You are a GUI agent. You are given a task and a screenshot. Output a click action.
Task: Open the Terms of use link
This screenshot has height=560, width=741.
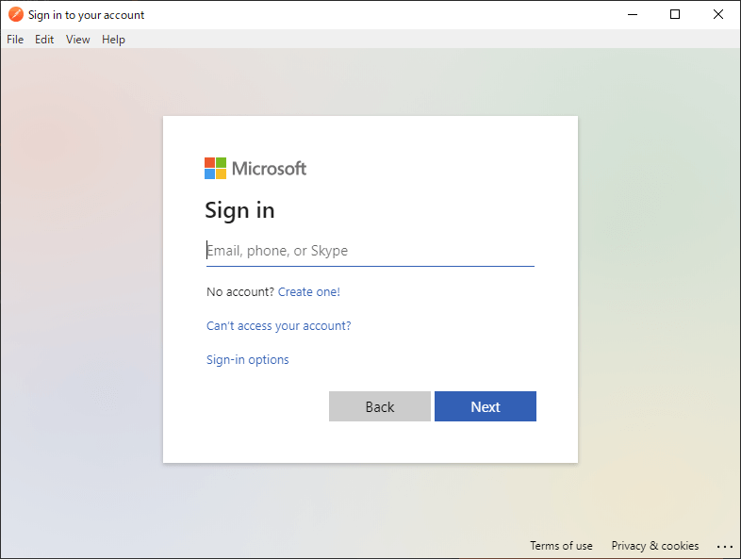coord(561,546)
